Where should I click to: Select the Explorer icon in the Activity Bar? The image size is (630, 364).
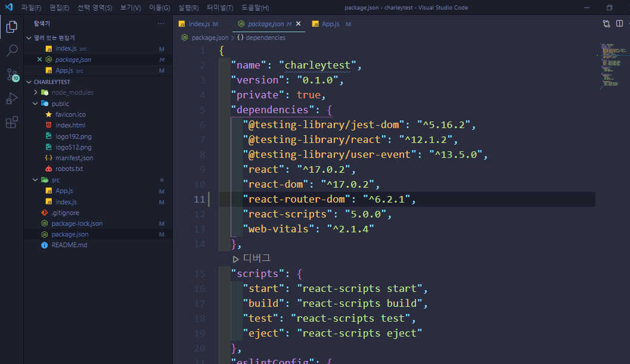[11, 27]
